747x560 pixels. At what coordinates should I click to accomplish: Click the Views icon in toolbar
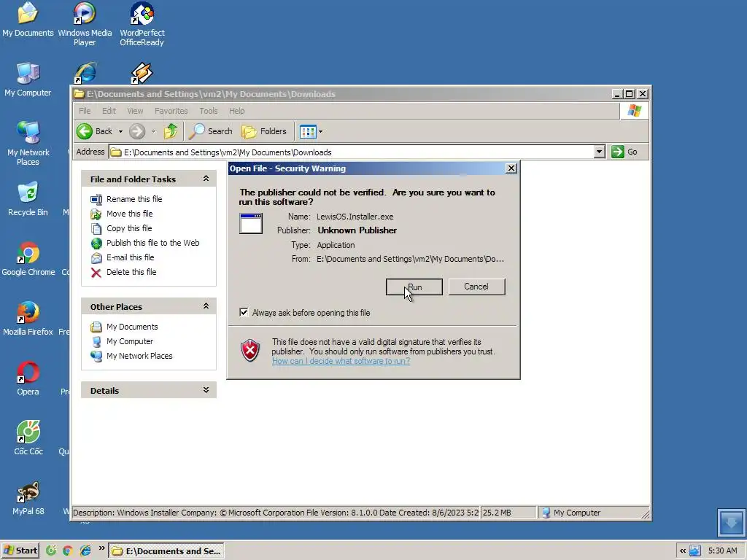tap(308, 131)
